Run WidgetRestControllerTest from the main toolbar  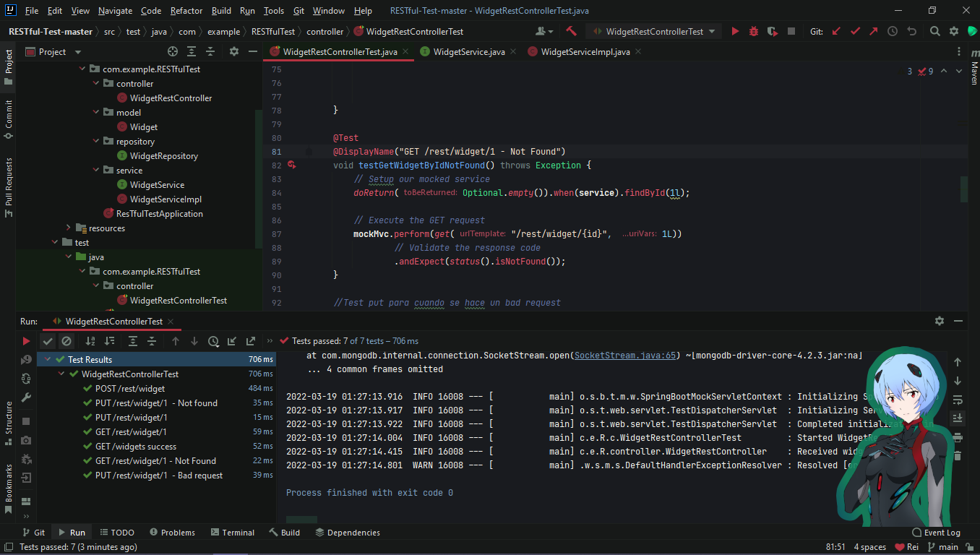coord(735,31)
